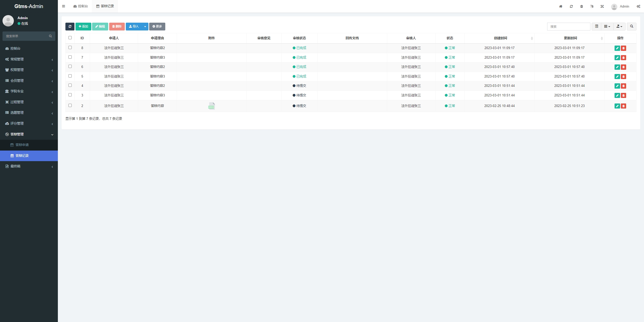The image size is (644, 322).
Task: Check the checkbox for row ID 2
Action: pos(70,105)
